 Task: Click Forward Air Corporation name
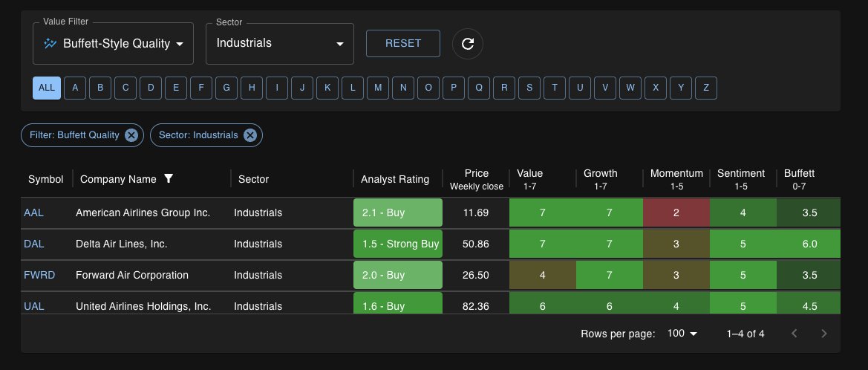(x=131, y=276)
